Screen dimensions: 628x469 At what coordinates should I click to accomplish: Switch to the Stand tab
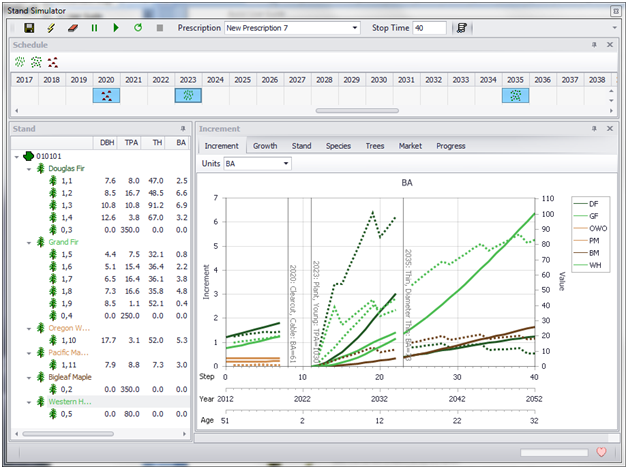[x=301, y=146]
